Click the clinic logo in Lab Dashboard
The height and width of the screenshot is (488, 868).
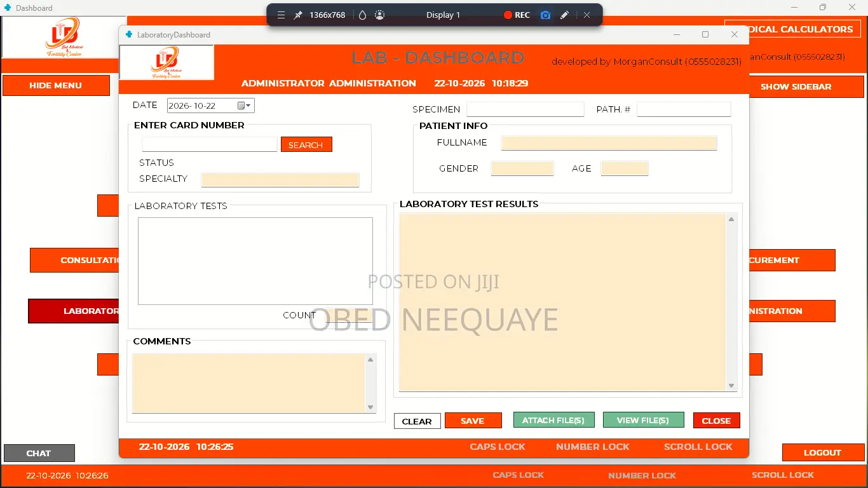point(166,62)
